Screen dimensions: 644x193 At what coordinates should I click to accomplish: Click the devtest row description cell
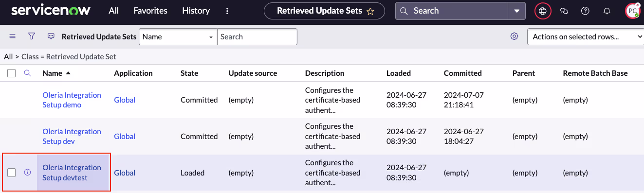pyautogui.click(x=333, y=173)
